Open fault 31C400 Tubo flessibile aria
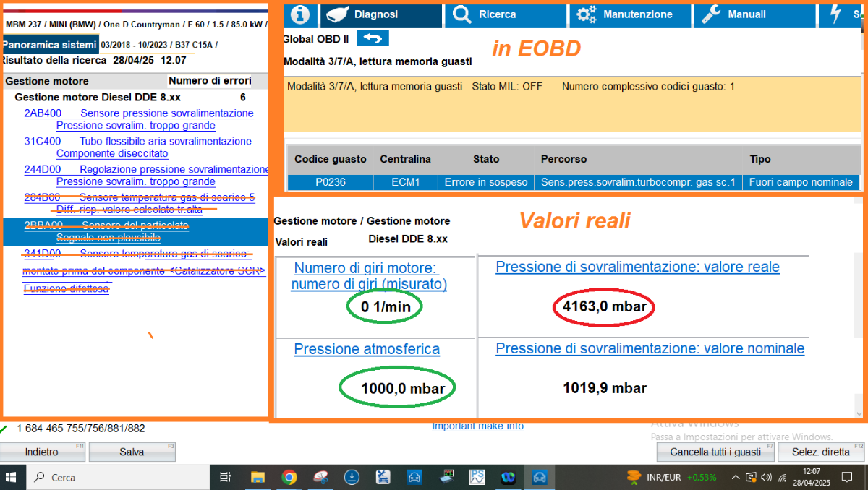This screenshot has width=868, height=490. (x=138, y=142)
